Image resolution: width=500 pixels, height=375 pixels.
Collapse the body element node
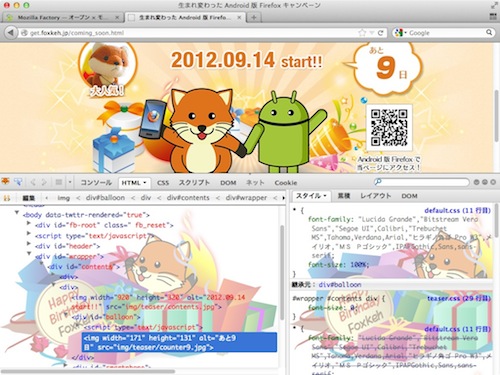click(x=17, y=212)
